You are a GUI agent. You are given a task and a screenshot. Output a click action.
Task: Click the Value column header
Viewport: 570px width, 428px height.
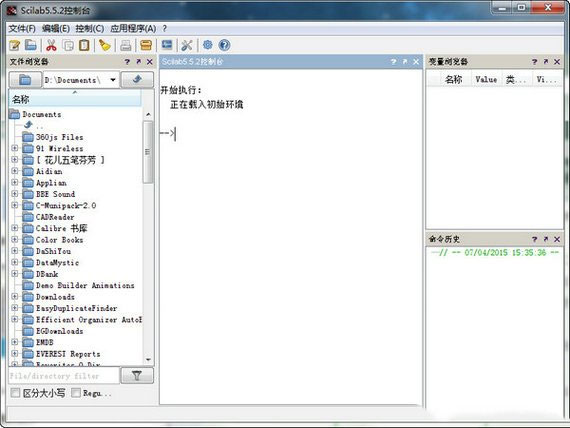[486, 79]
